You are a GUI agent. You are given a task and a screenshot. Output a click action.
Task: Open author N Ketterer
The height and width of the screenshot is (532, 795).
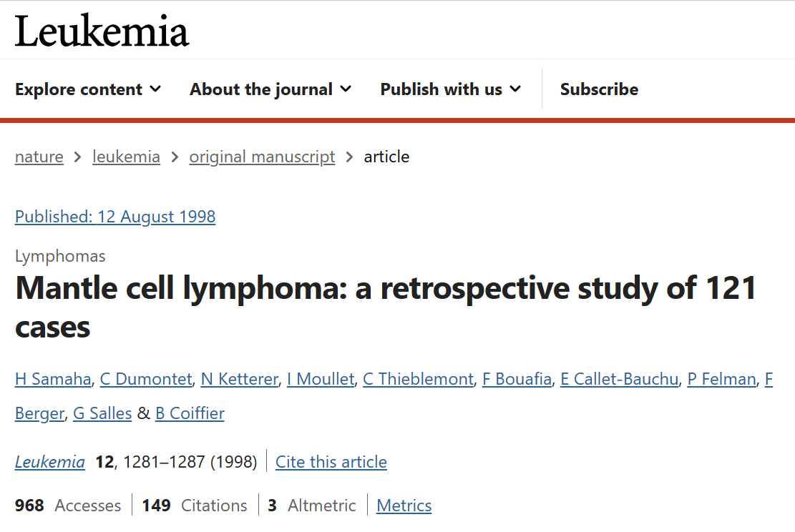tap(239, 378)
